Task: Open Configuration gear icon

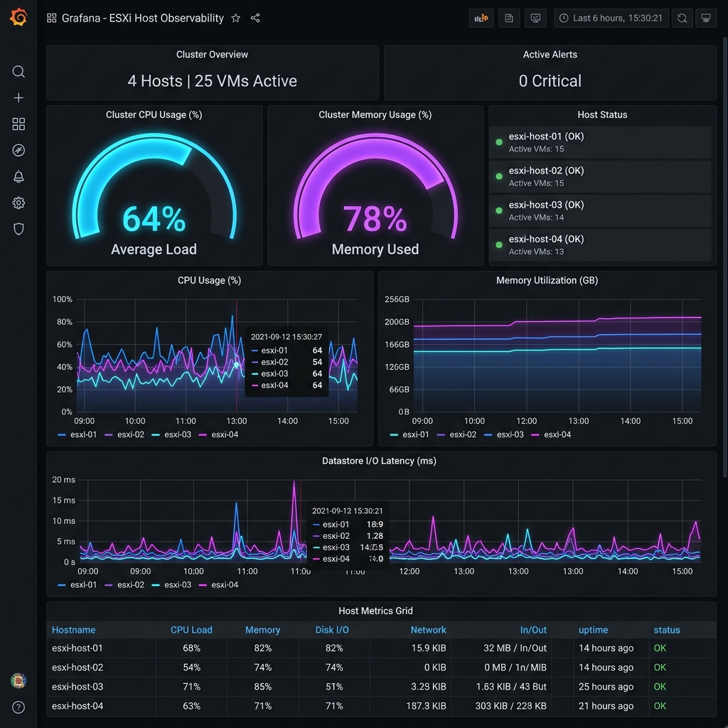Action: 18,203
